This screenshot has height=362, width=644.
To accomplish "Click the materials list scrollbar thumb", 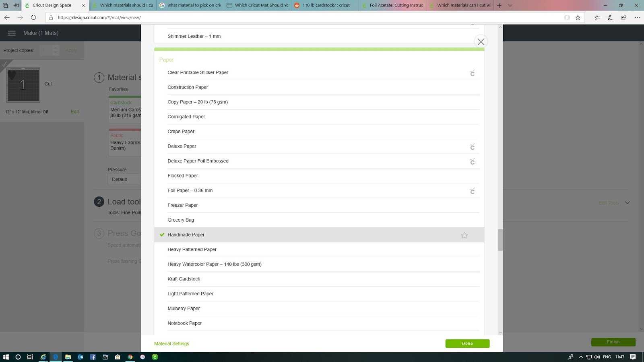I will pos(500,240).
